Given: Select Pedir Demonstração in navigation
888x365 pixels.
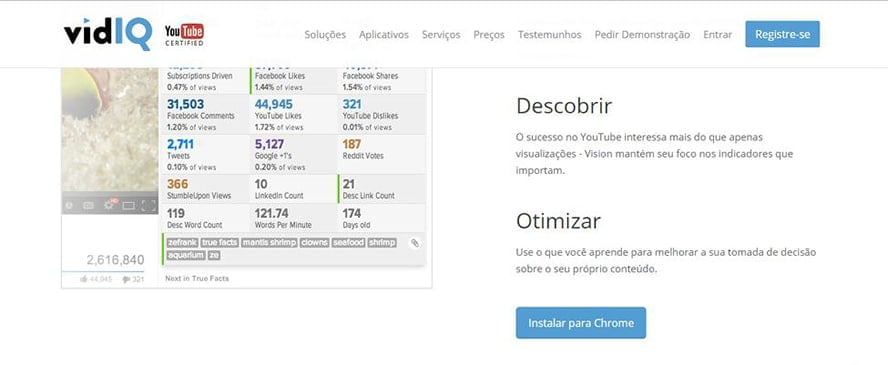Looking at the screenshot, I should 642,35.
